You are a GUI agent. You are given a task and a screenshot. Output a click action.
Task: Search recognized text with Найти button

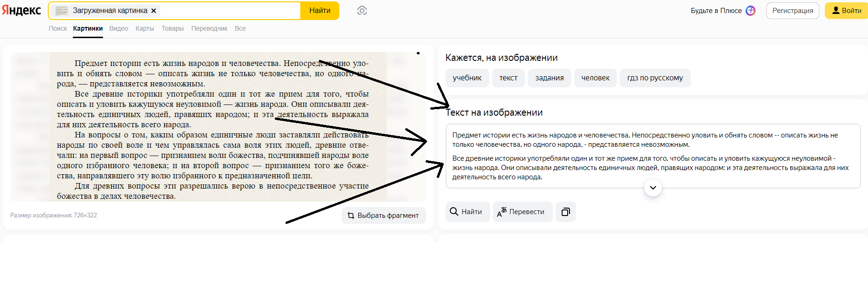(x=467, y=212)
